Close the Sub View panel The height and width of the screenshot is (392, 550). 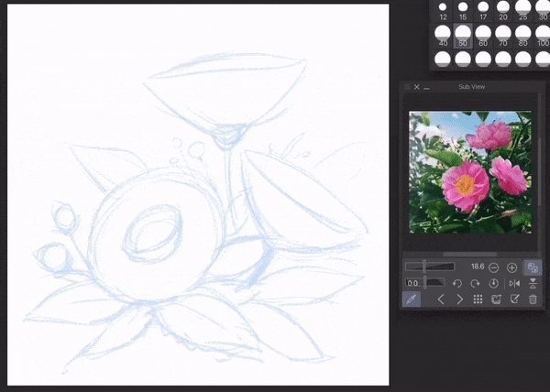click(417, 87)
